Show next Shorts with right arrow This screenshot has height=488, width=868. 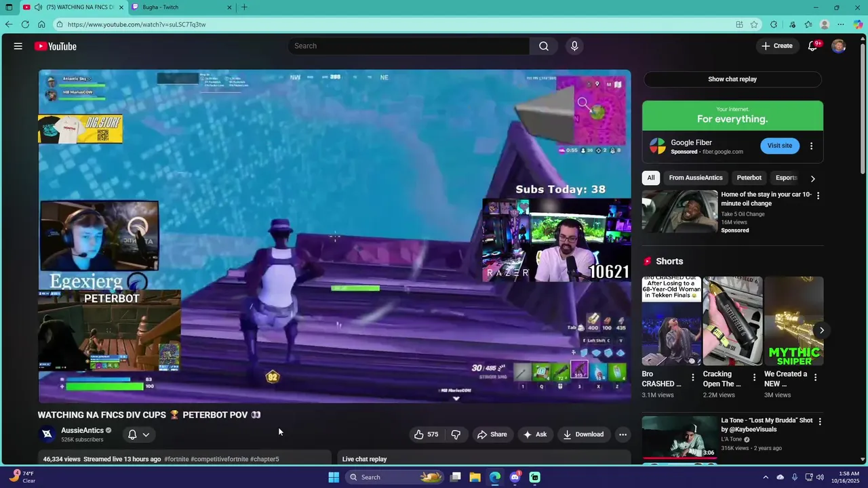(821, 331)
